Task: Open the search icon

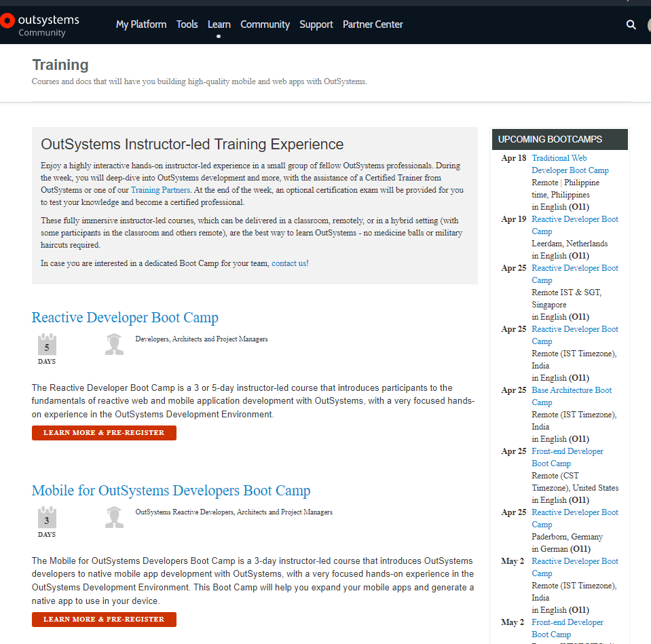Action: 631,24
